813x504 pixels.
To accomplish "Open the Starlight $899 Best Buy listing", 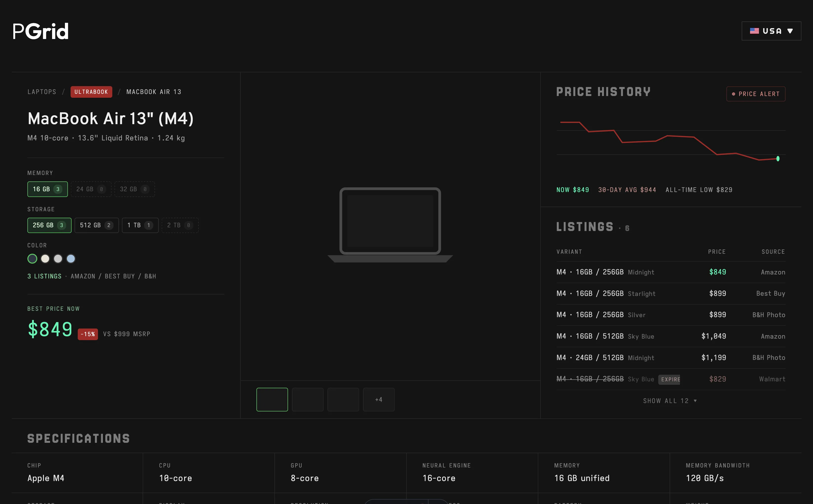I will 671,293.
